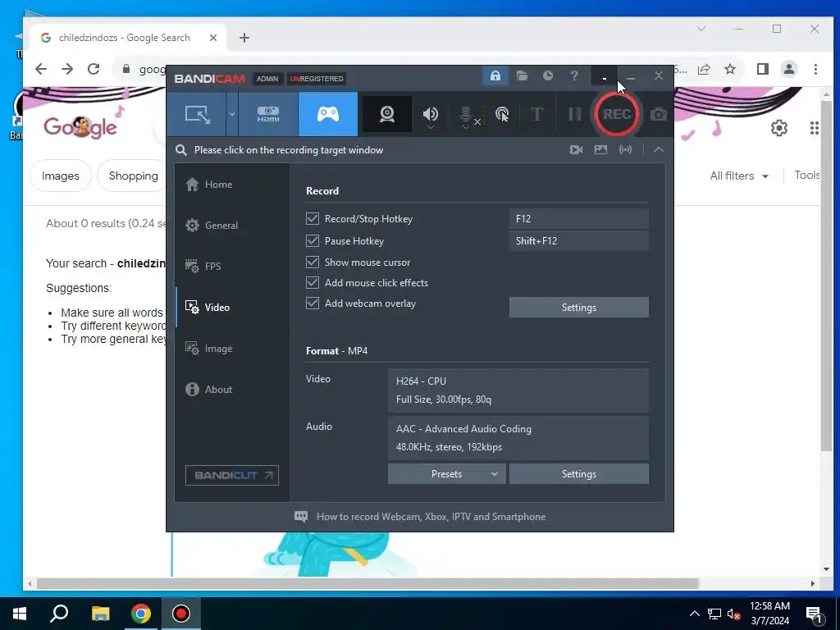Select Shopping filter in Google

pos(133,176)
